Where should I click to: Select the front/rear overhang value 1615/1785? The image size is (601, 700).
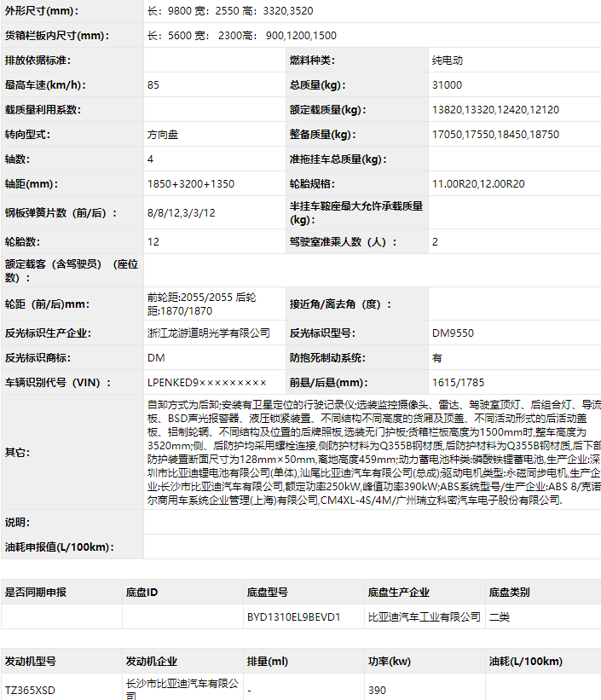coord(458,383)
